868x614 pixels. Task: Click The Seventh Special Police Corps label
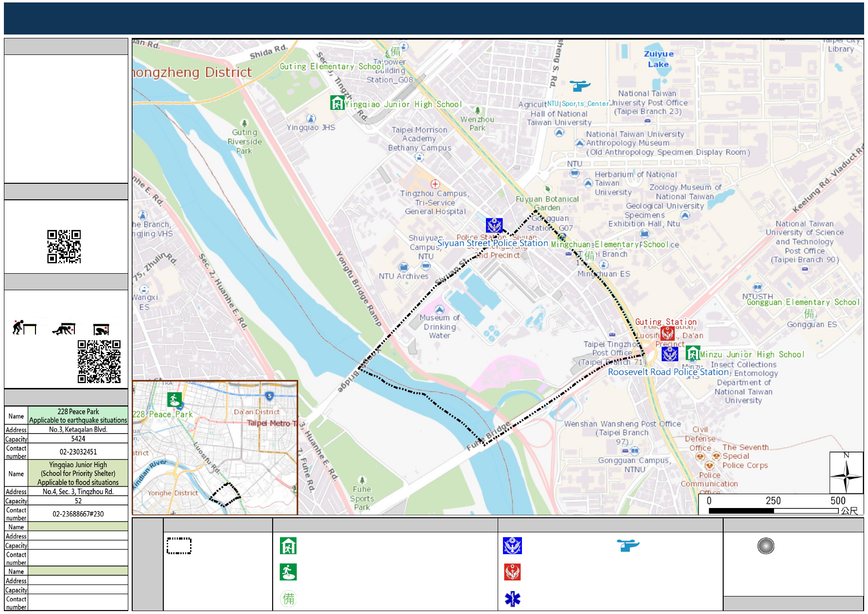click(x=746, y=456)
